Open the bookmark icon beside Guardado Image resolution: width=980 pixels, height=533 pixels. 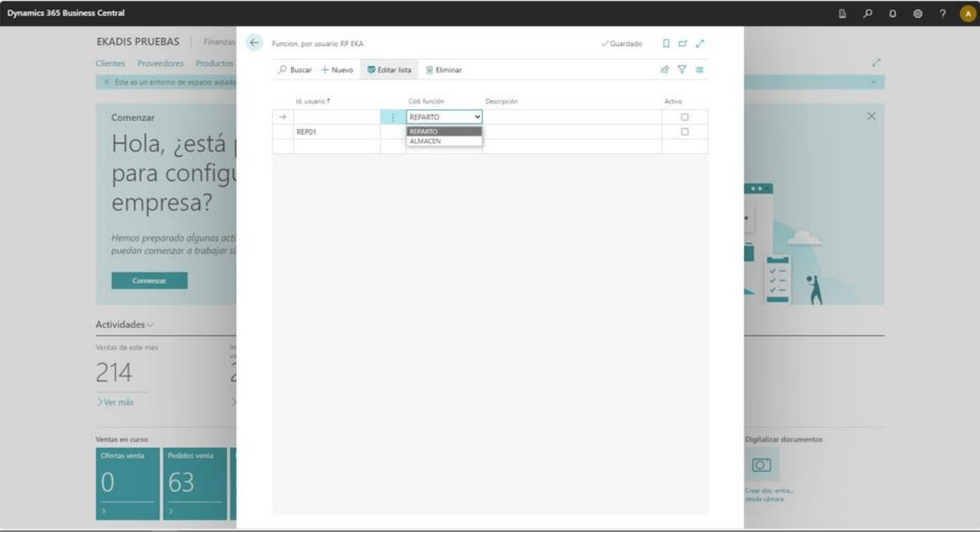click(x=666, y=44)
